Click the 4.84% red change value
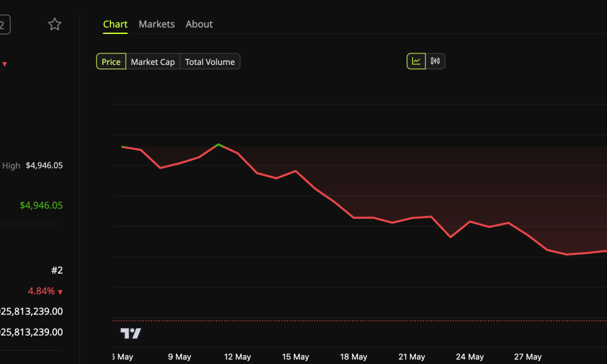 [41, 291]
